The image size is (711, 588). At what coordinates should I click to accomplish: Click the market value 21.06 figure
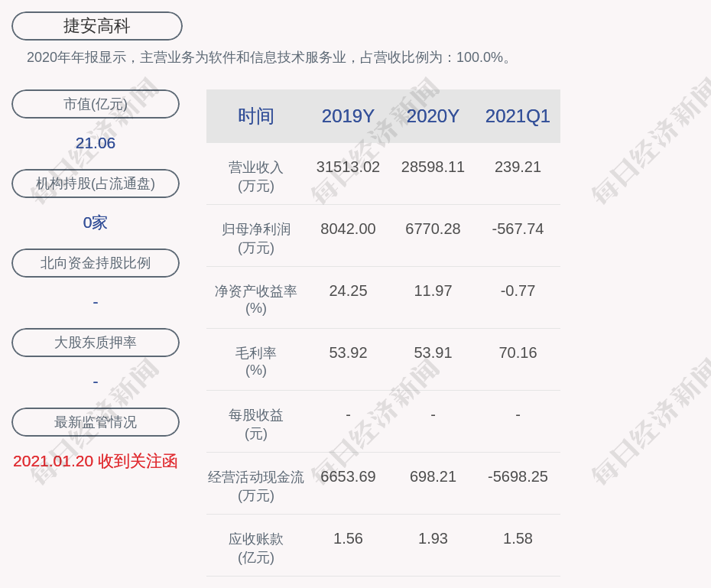96,143
